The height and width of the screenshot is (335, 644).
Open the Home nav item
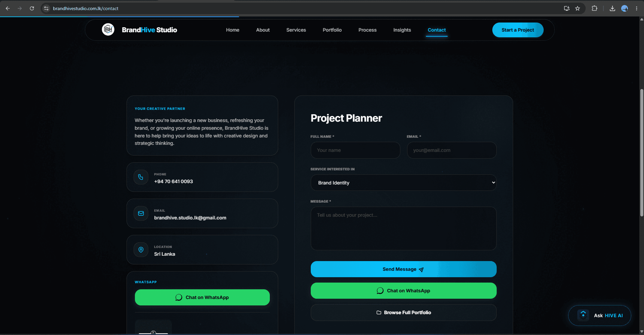tap(233, 30)
